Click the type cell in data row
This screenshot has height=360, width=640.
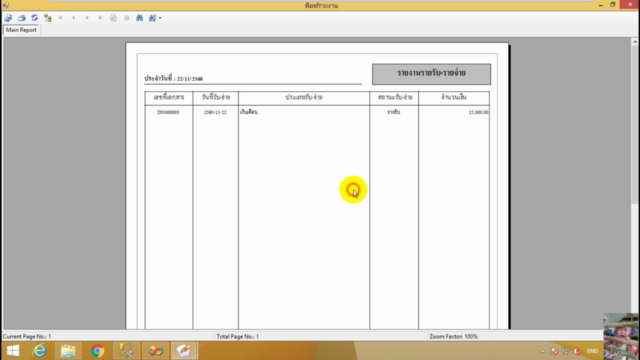click(249, 112)
